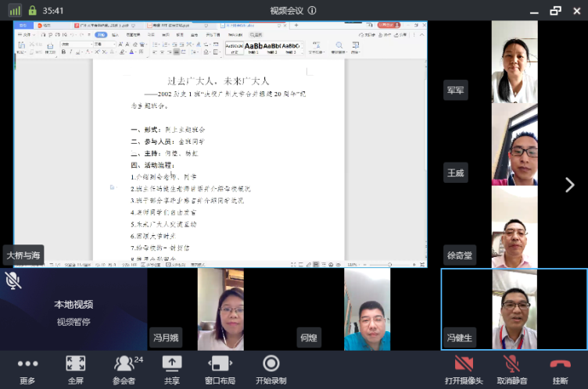Toggle 打开摄像头 camera on

tap(464, 370)
